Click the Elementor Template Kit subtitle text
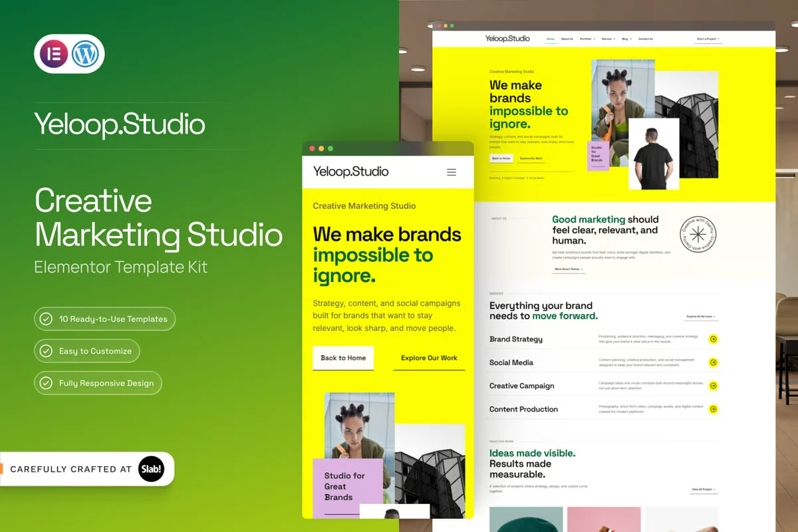The width and height of the screenshot is (798, 532). 121,267
